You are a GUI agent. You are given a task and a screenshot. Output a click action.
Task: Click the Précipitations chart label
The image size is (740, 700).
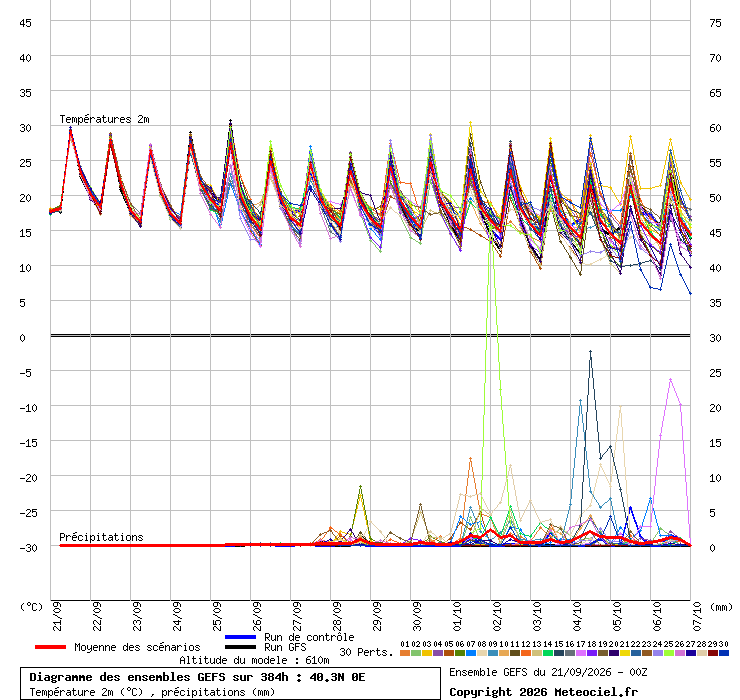click(101, 537)
